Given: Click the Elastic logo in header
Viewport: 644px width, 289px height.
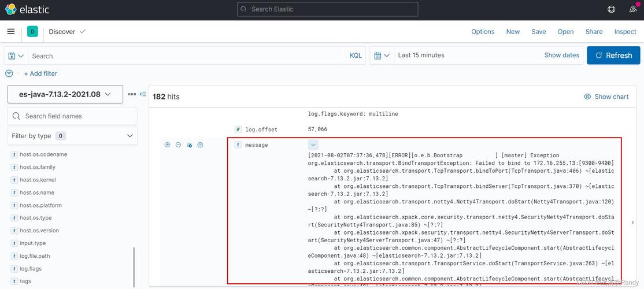Looking at the screenshot, I should [27, 9].
